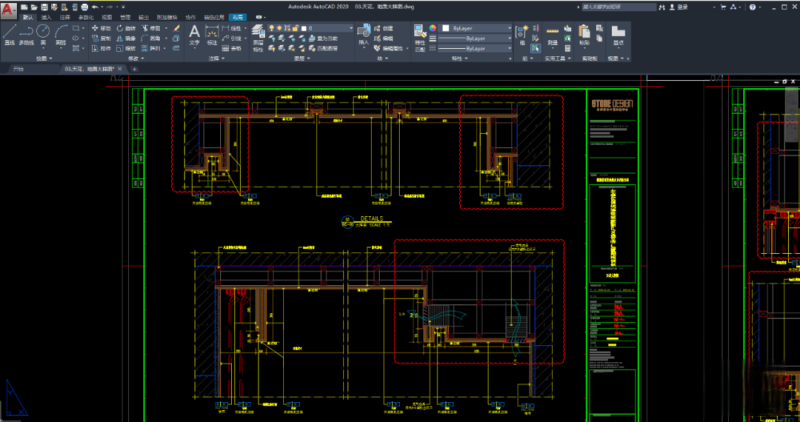Click the Text (文字) tool icon
The image size is (800, 422).
194,32
